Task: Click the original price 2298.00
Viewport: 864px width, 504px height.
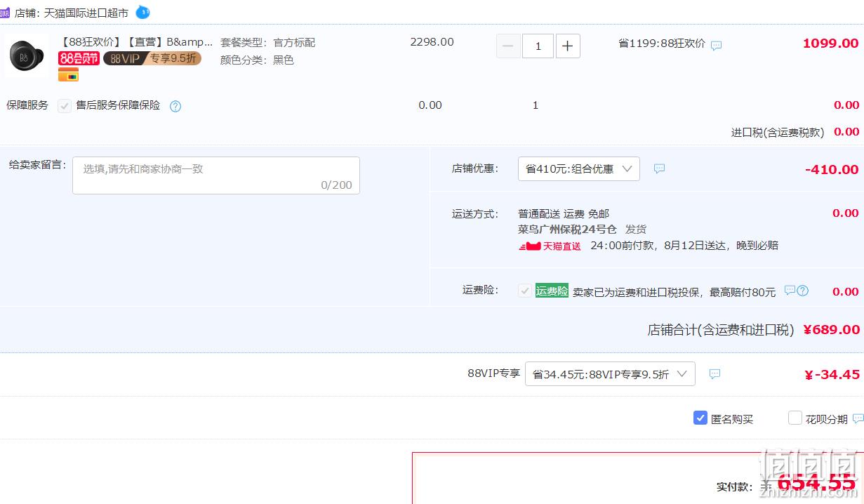Action: (x=432, y=42)
